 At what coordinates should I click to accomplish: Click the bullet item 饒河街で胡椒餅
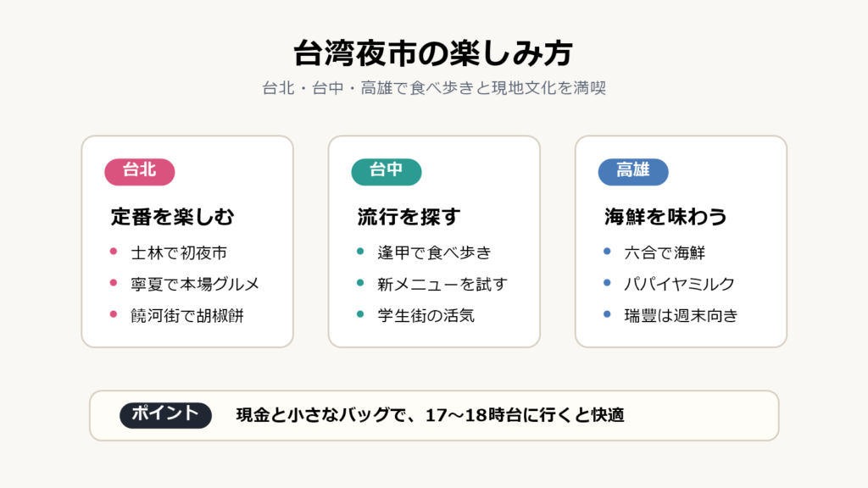[187, 316]
